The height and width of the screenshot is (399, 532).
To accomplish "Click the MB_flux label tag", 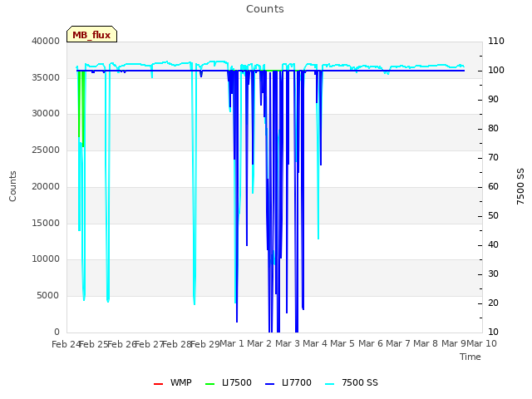I will (91, 34).
